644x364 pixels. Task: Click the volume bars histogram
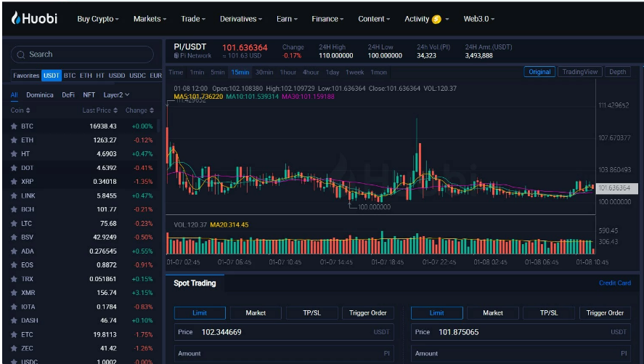(380, 243)
